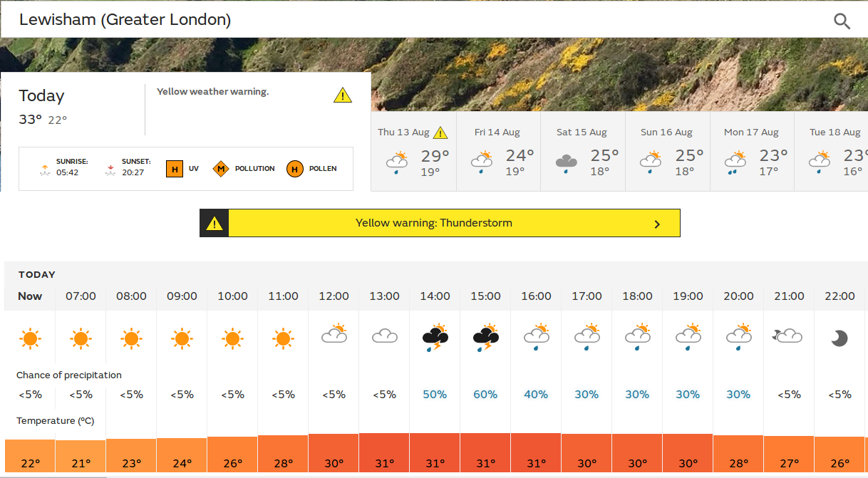
Task: Open the Sun 16 Aug forecast
Action: click(667, 151)
